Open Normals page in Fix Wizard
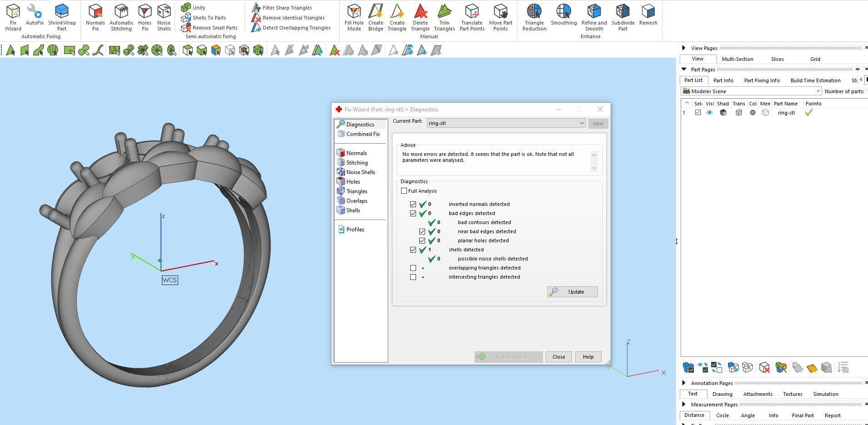 click(x=352, y=153)
